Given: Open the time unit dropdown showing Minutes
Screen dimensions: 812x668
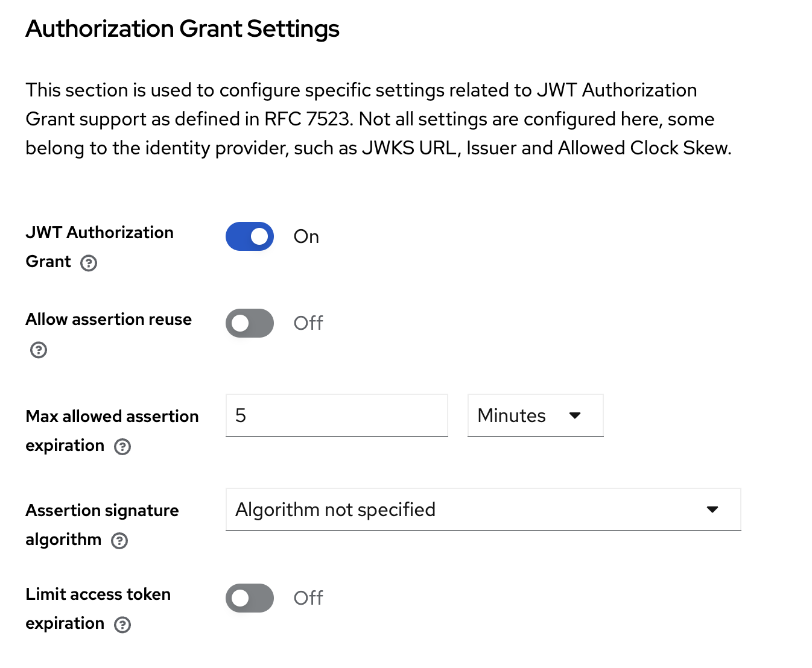Looking at the screenshot, I should [535, 415].
